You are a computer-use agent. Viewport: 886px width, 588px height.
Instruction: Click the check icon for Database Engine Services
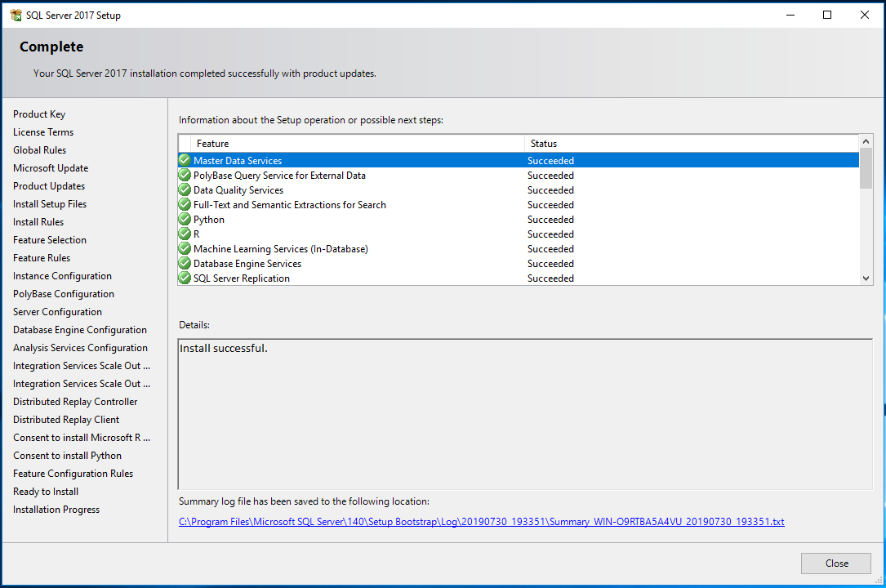185,264
